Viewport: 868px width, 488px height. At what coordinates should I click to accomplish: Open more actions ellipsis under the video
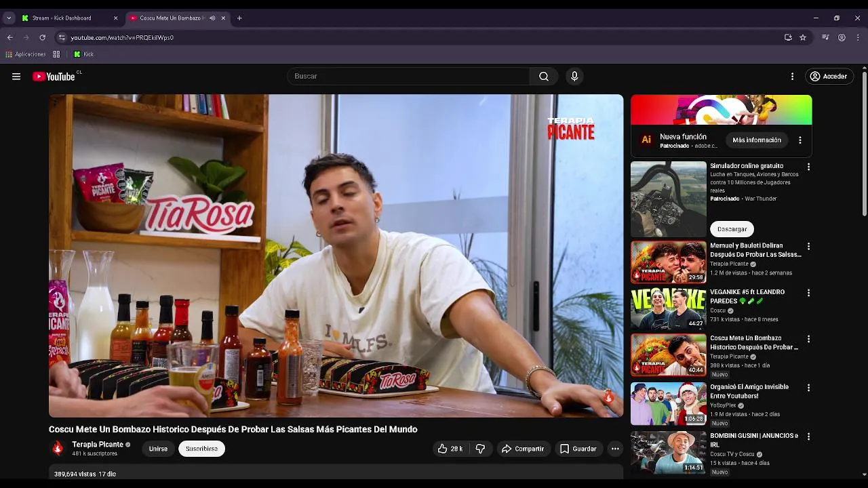tap(615, 449)
